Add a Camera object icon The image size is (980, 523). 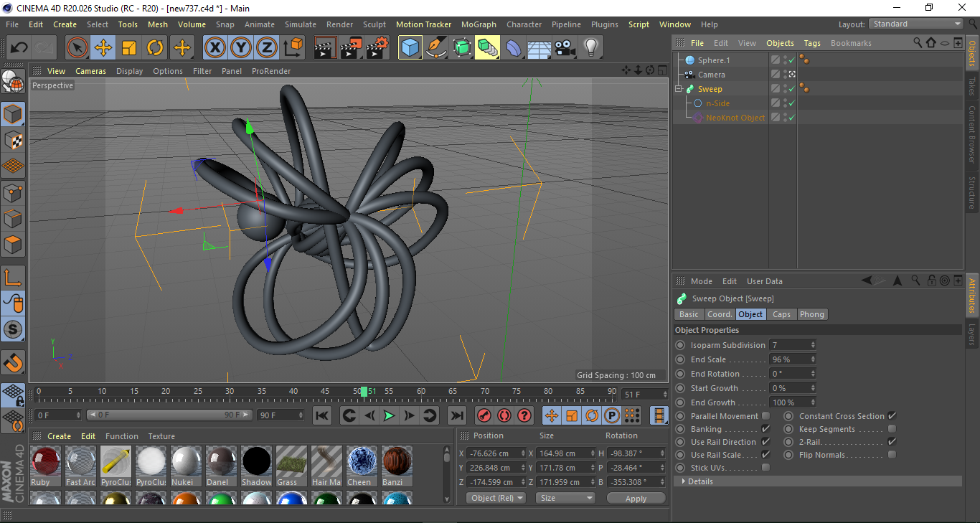tap(565, 48)
